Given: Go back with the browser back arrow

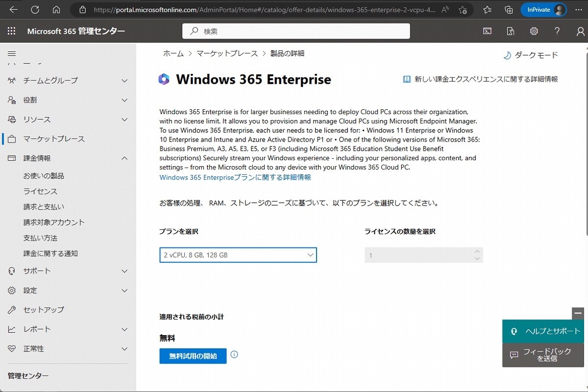Looking at the screenshot, I should tap(14, 9).
